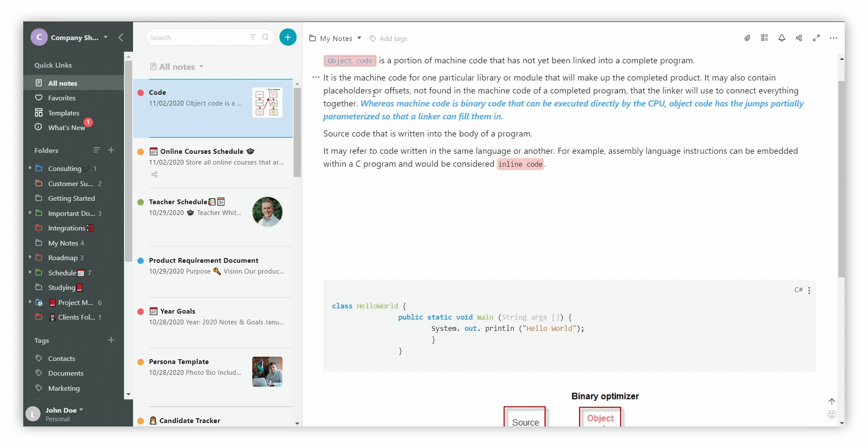Collapse the left sidebar with the arrow
Image resolution: width=868 pixels, height=448 pixels.
pyautogui.click(x=121, y=37)
